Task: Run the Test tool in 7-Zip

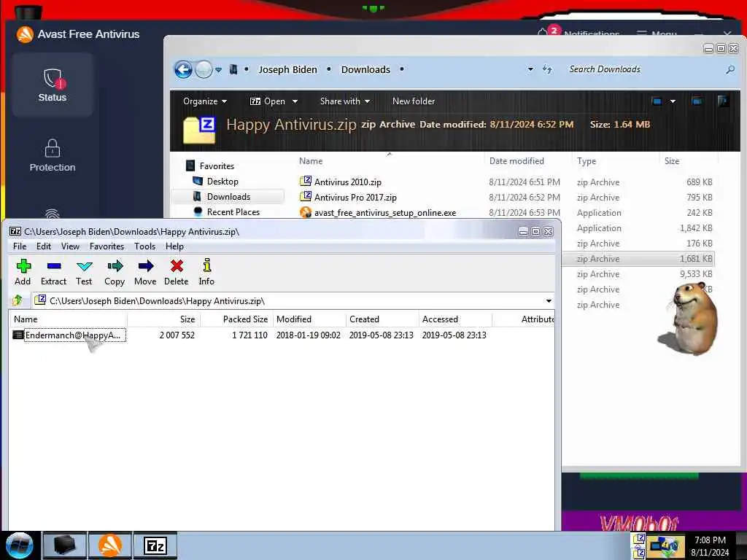Action: 84,272
